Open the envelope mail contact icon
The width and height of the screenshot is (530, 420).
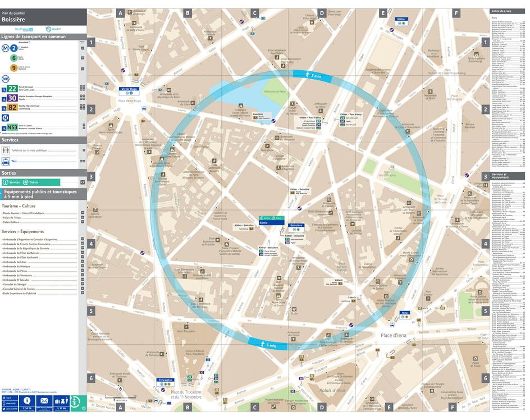coord(44,401)
